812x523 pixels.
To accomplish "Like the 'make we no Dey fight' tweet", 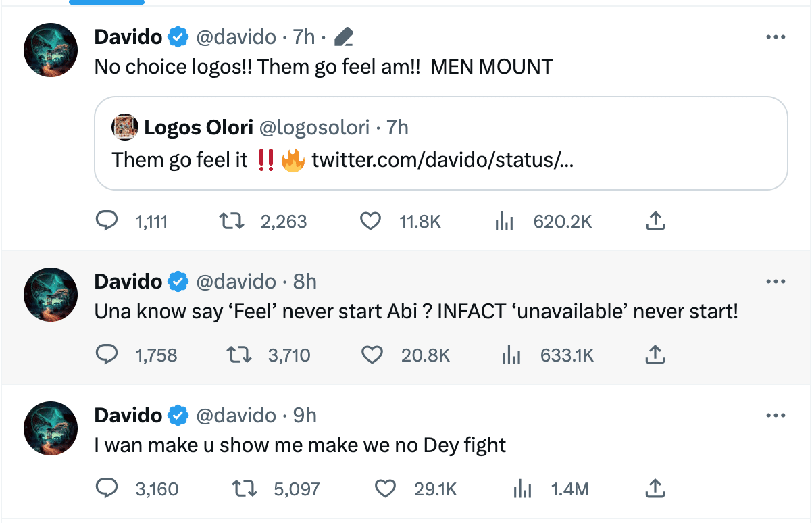I will point(385,489).
